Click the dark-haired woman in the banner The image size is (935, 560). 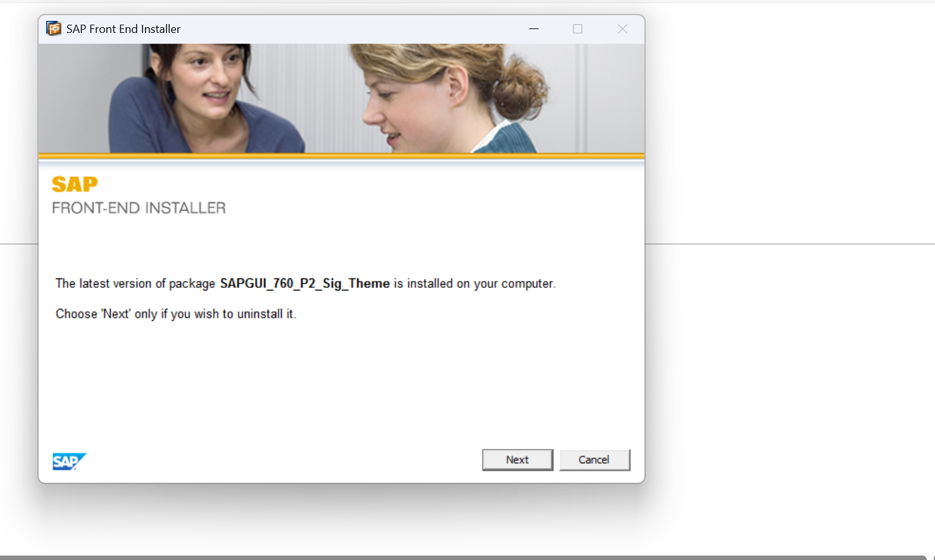(x=203, y=95)
